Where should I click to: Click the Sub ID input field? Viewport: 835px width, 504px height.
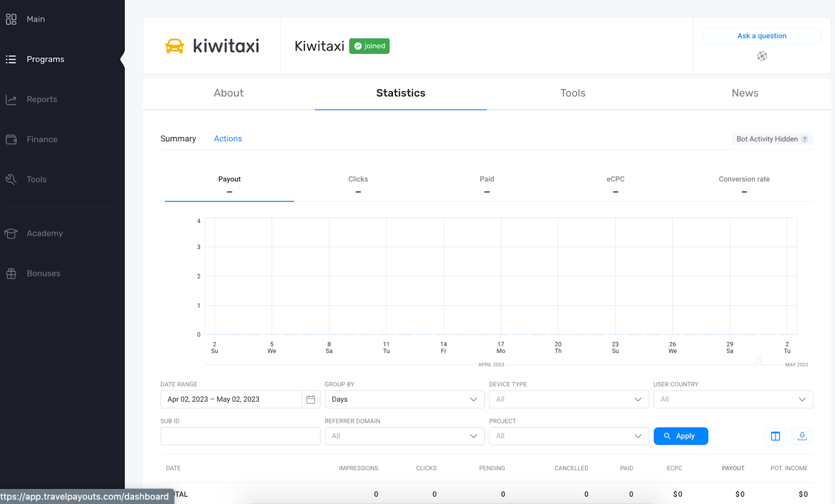click(240, 436)
